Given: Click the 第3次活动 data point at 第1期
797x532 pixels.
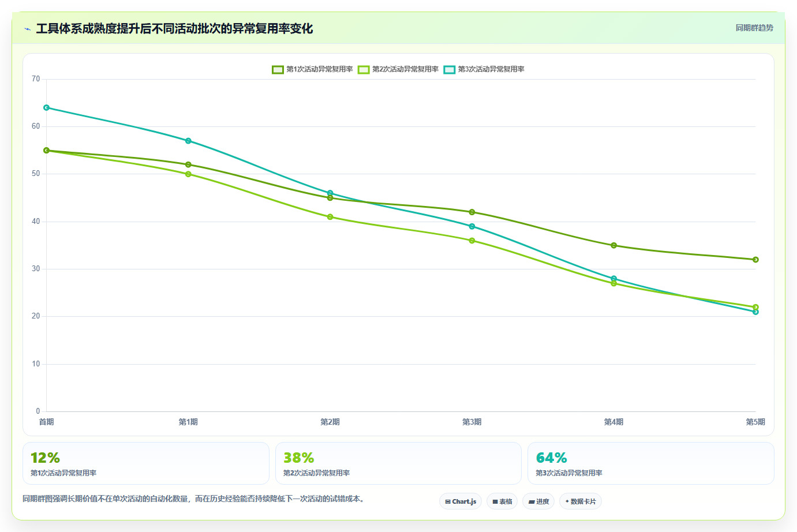Looking at the screenshot, I should (188, 141).
